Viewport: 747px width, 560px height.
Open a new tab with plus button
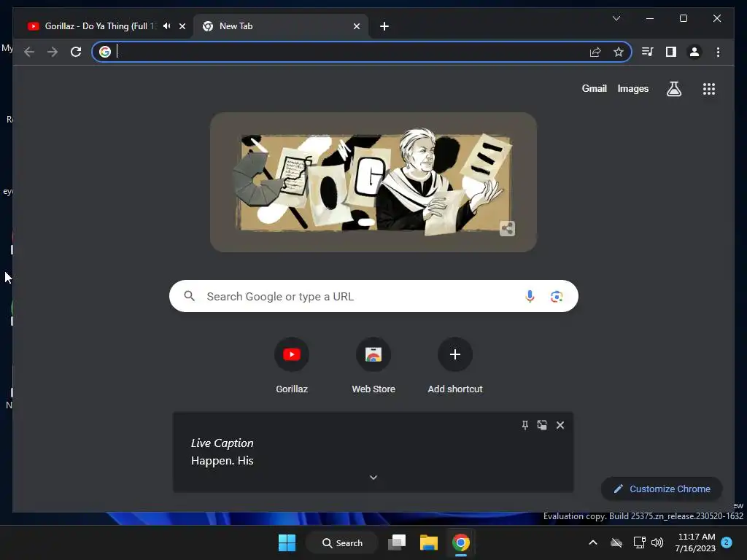384,26
